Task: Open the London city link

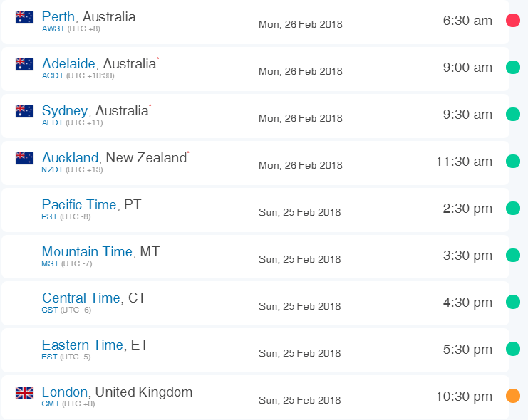Action: [65, 392]
